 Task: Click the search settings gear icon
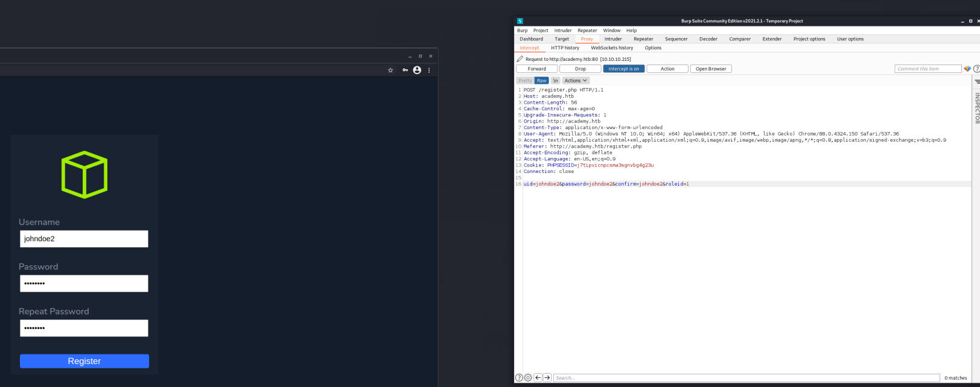528,378
